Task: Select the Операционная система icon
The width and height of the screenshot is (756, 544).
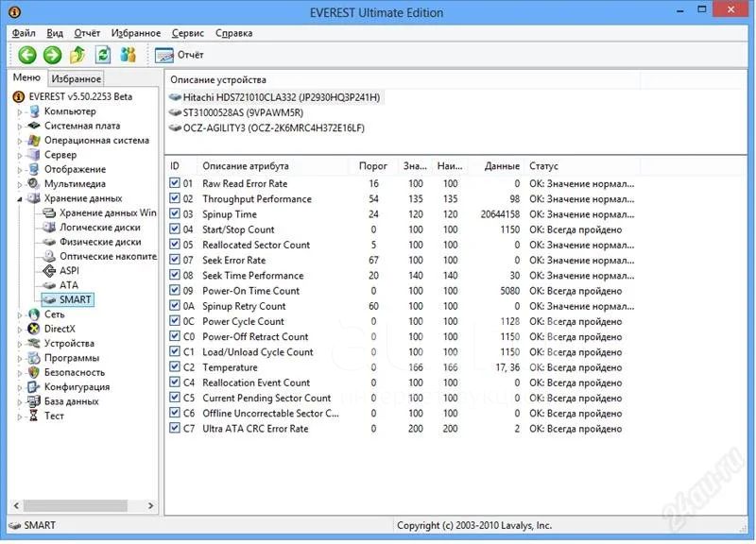Action: click(34, 140)
